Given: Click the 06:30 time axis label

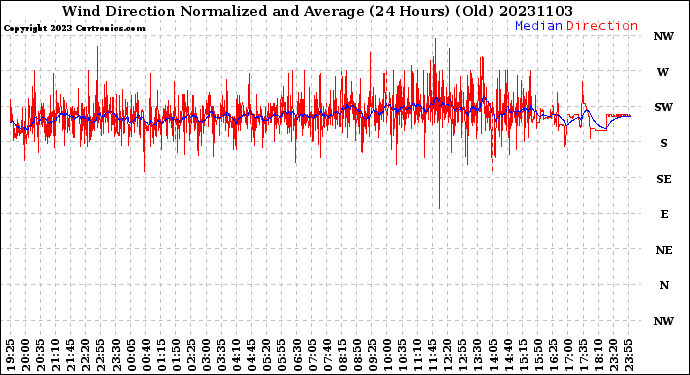Looking at the screenshot, I should pos(297,355).
